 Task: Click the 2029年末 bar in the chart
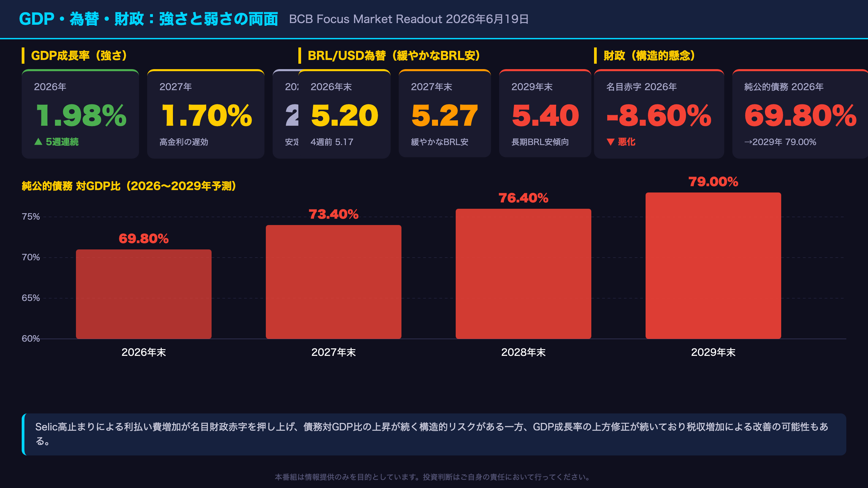[713, 266]
